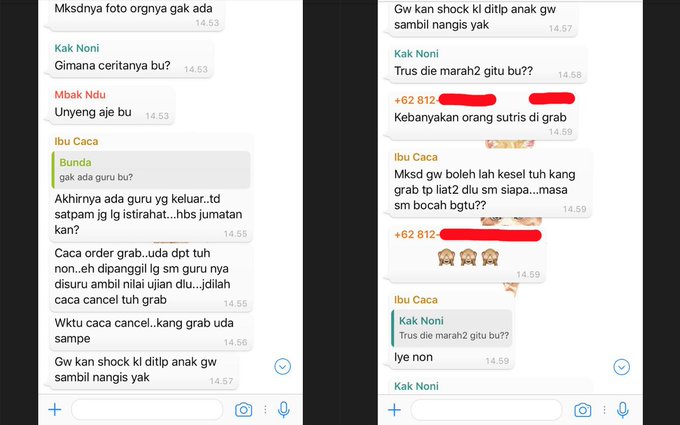Click the scroll-to-bottom chevron in left chat
680x425 pixels.
(282, 367)
